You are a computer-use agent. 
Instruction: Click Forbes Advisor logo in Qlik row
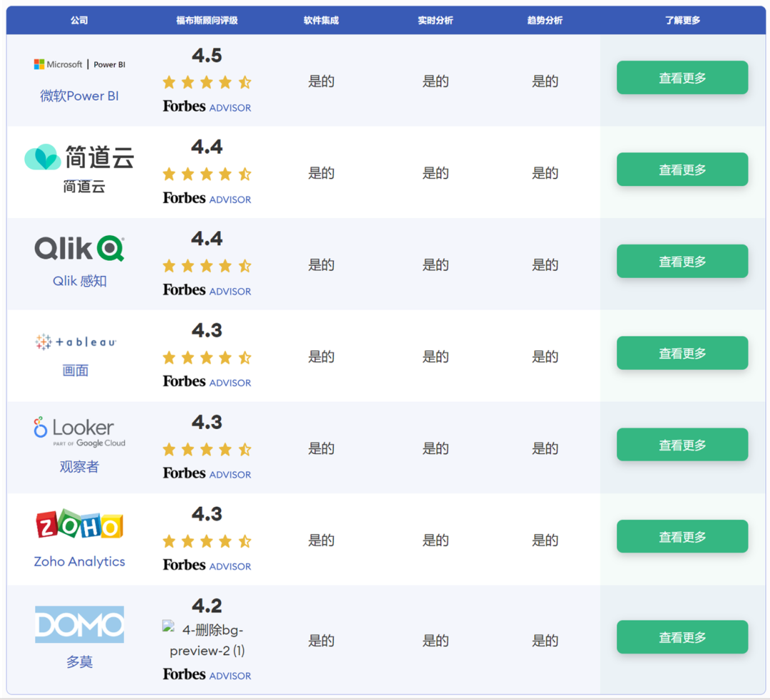pos(207,290)
